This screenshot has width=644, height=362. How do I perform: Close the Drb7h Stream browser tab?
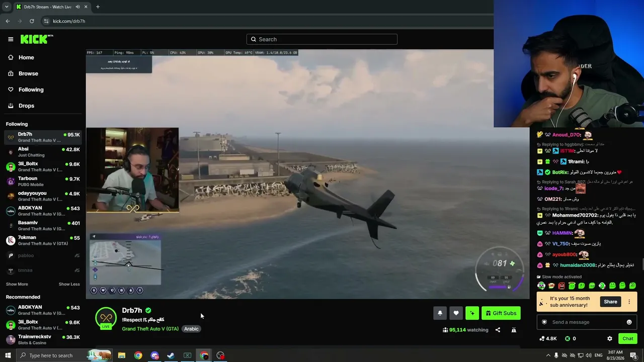pos(86,7)
